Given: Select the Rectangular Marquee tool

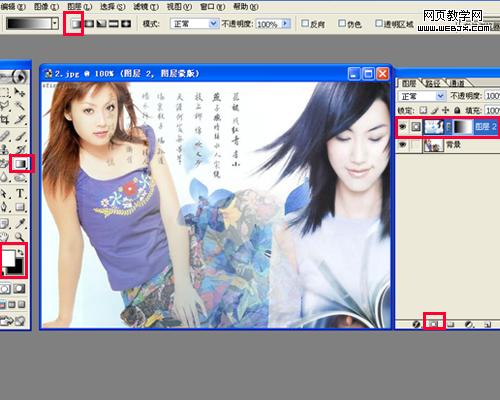Looking at the screenshot, I should 5,92.
